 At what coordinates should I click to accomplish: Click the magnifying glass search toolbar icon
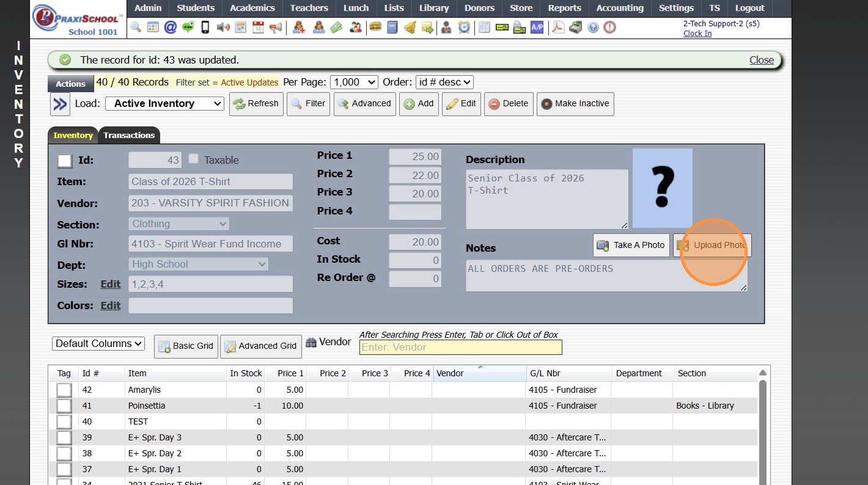pos(135,27)
